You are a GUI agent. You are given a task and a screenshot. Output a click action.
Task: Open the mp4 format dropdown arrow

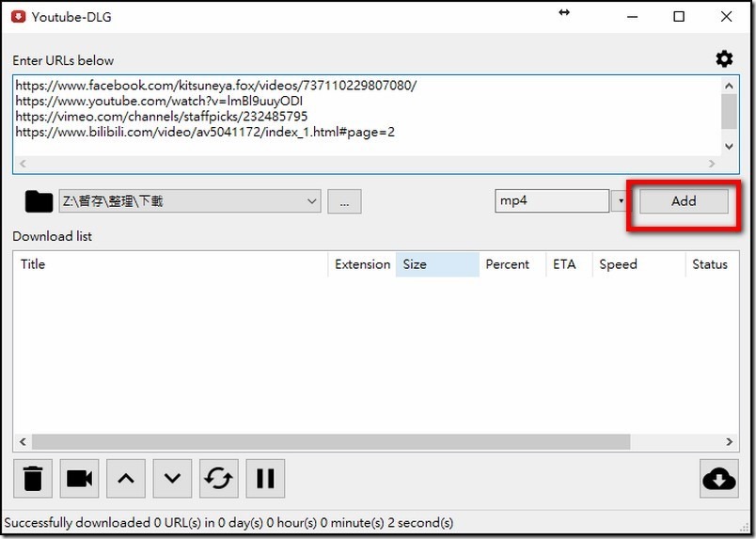click(x=621, y=201)
